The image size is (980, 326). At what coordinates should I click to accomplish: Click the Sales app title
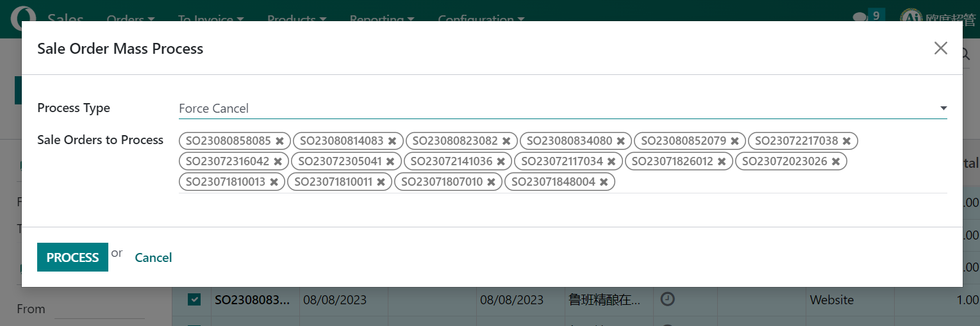[x=65, y=19]
